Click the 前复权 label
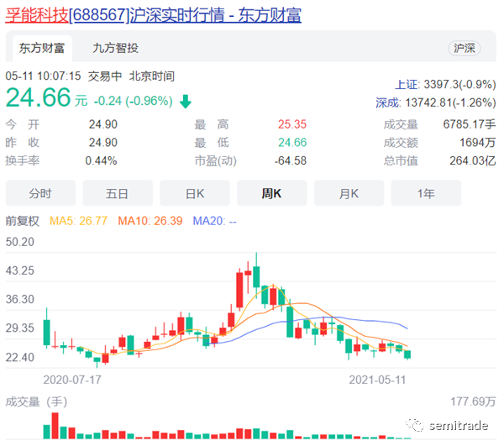The image size is (504, 446). [x=22, y=221]
